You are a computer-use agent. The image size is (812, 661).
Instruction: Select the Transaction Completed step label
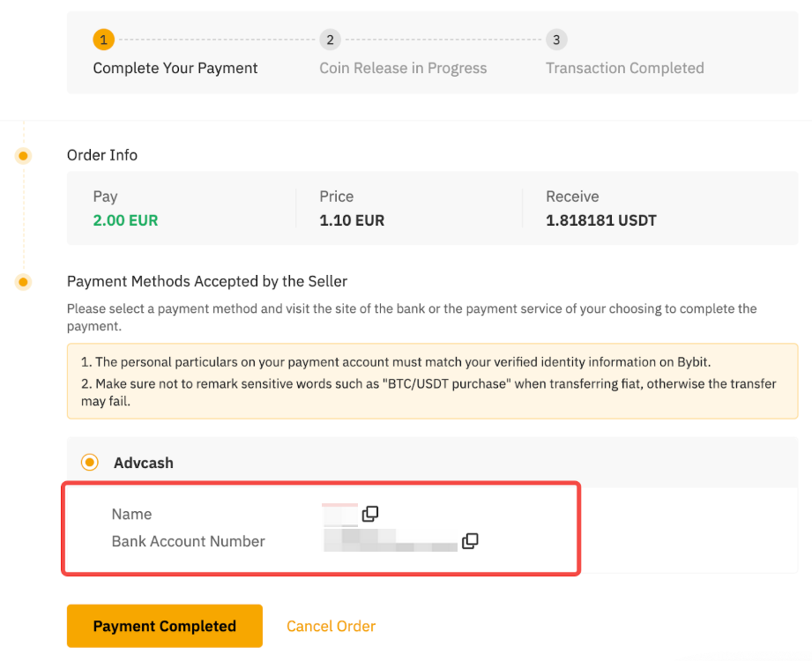click(624, 68)
